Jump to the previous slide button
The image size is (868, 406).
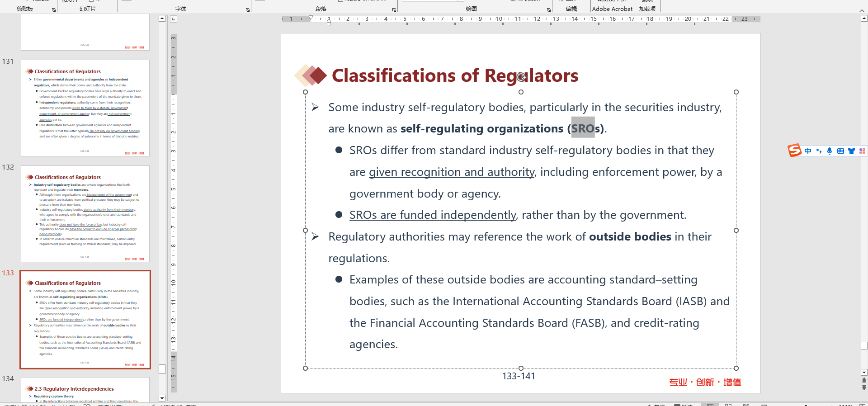pyautogui.click(x=864, y=380)
